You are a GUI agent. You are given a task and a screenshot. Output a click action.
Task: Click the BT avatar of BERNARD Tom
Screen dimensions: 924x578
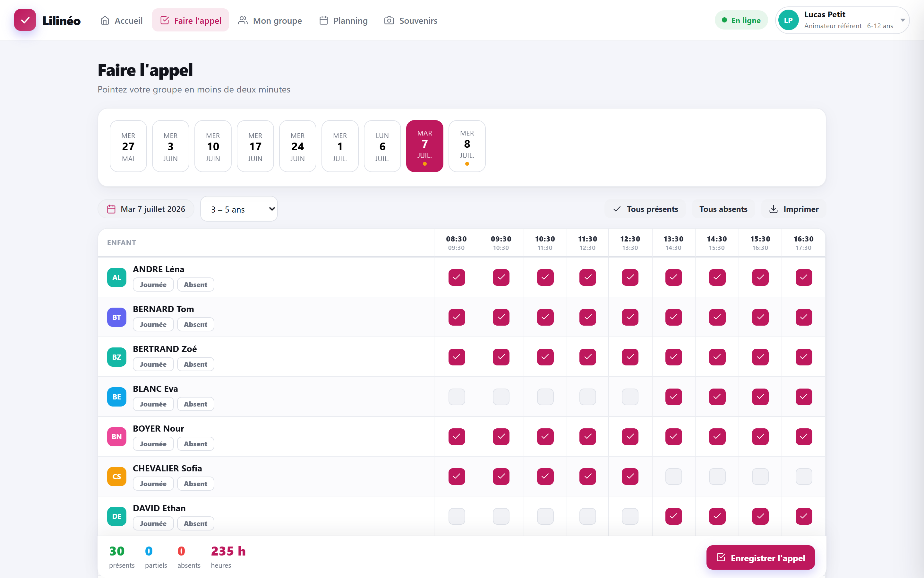pyautogui.click(x=116, y=317)
